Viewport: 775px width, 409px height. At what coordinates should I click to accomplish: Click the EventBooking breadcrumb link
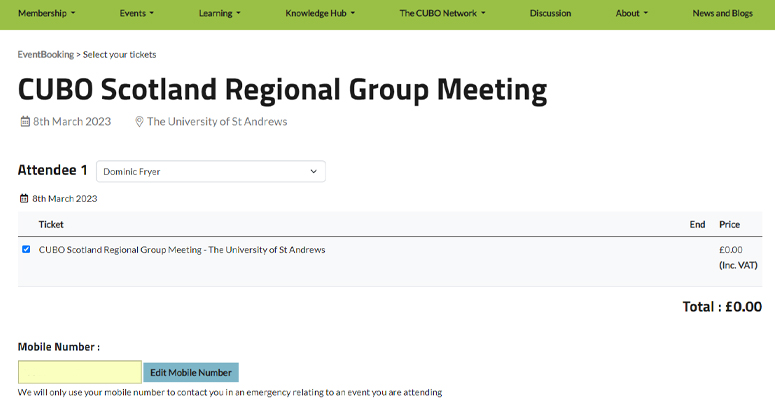point(45,54)
